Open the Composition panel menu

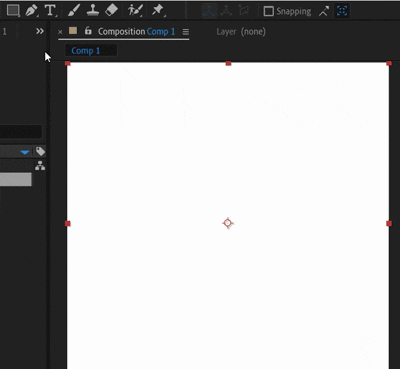point(186,32)
